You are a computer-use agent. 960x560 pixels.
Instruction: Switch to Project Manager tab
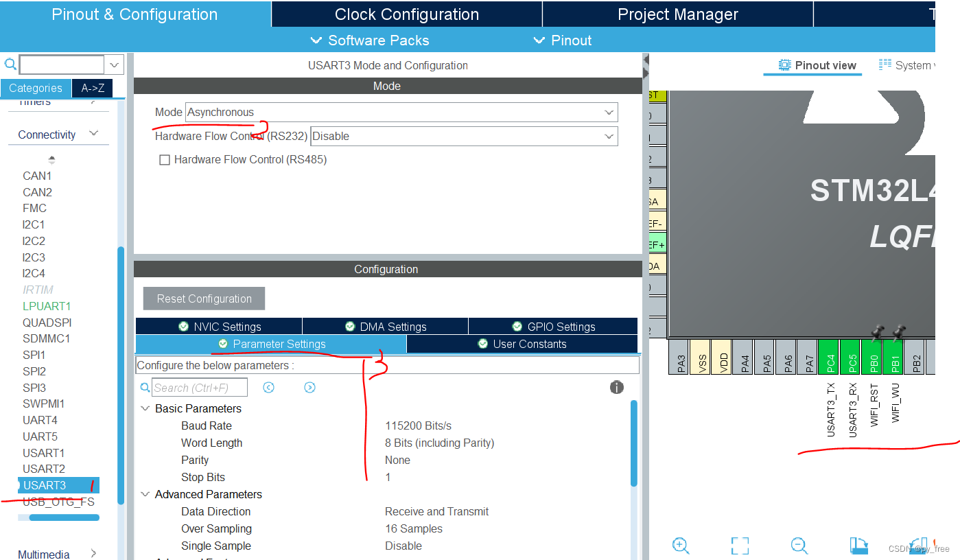pyautogui.click(x=678, y=14)
